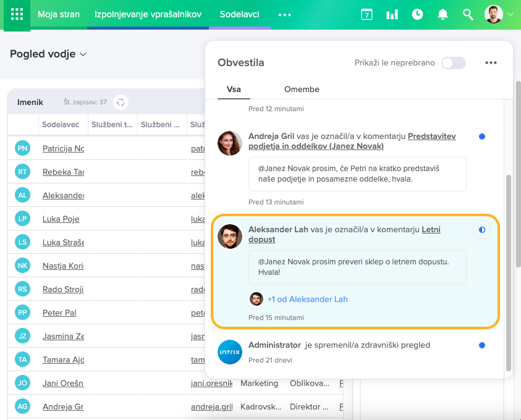Open the app launcher grid icon
Screen dimensions: 521x420
(17, 14)
